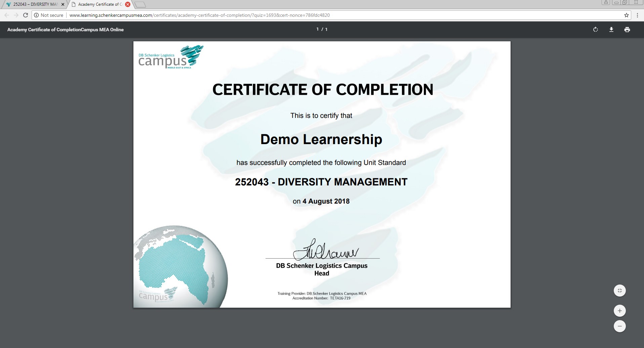This screenshot has width=644, height=348.
Task: Click the address bar URL
Action: pos(199,15)
